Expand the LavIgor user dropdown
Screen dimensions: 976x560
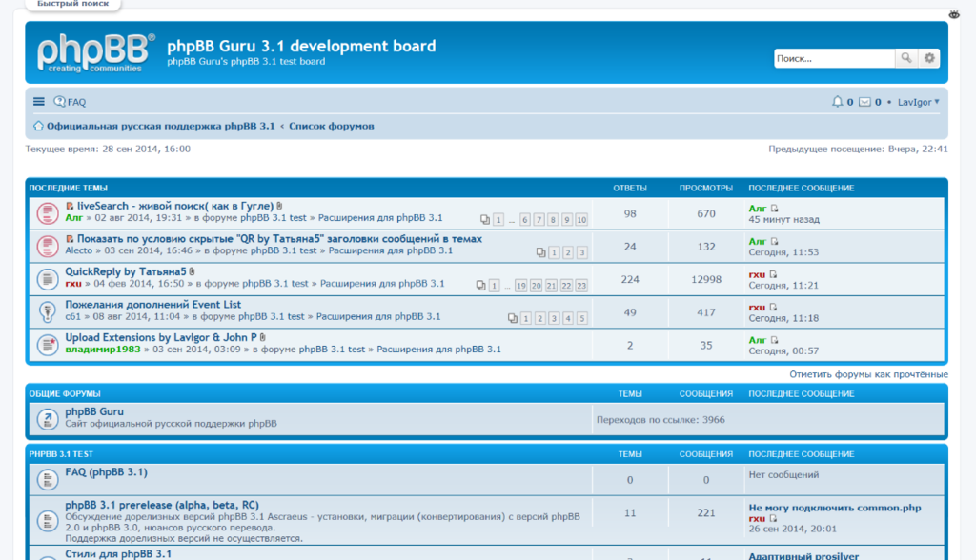coord(919,102)
